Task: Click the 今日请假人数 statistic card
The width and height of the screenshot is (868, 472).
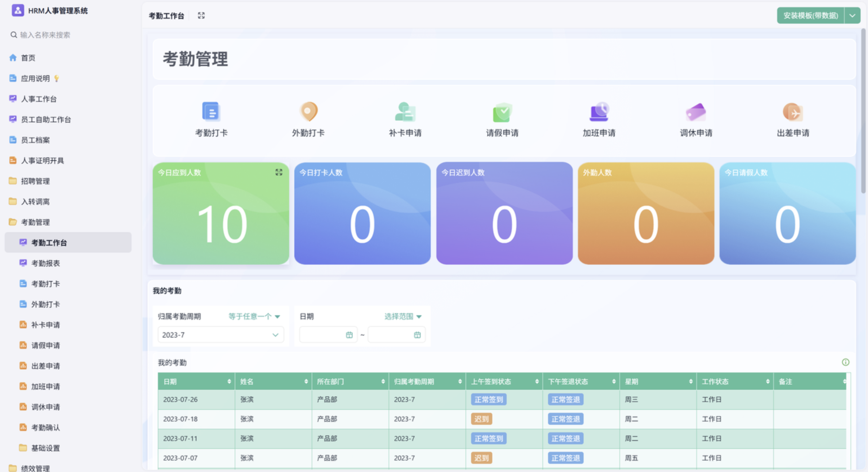Action: [788, 213]
